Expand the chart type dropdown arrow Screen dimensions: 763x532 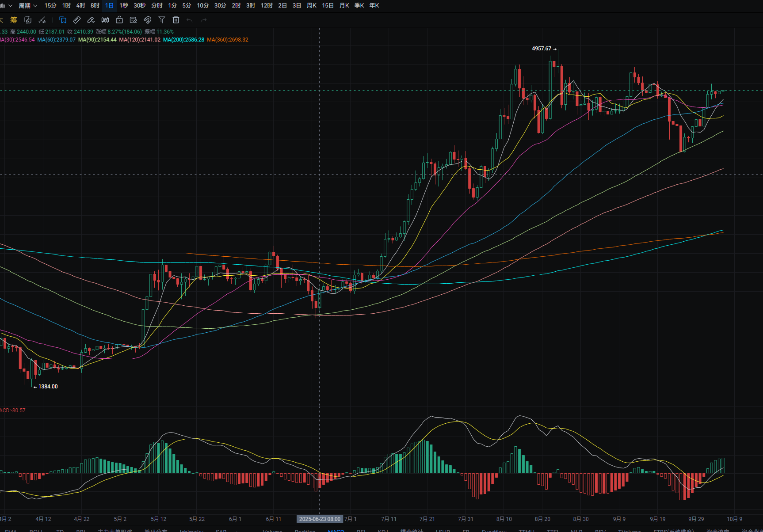pyautogui.click(x=10, y=6)
